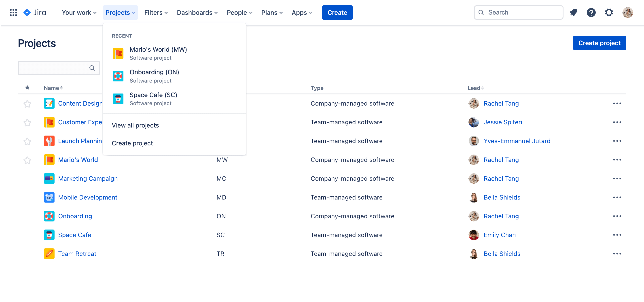Open notifications bell icon
Viewport: 644px width, 302px height.
pos(573,12)
